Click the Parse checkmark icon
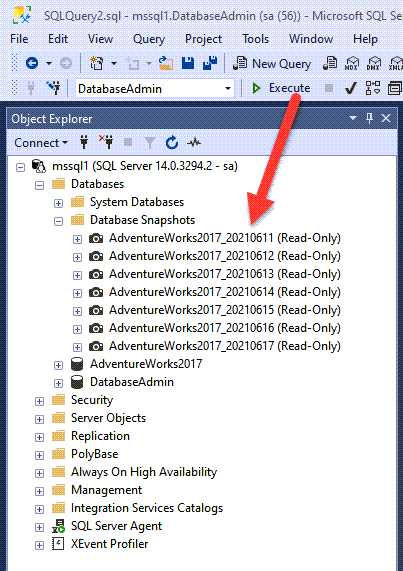403x571 pixels. (x=351, y=88)
